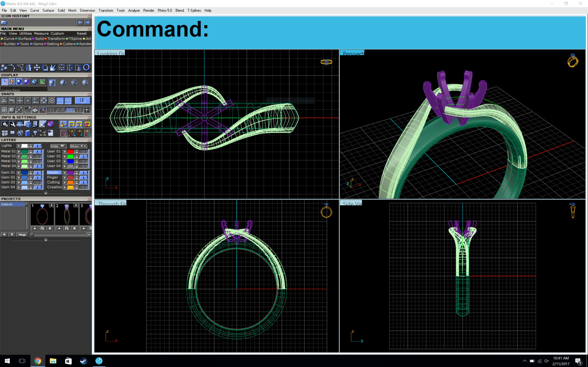Open the Transform menu
Viewport: 588px width, 367px height.
tap(106, 10)
